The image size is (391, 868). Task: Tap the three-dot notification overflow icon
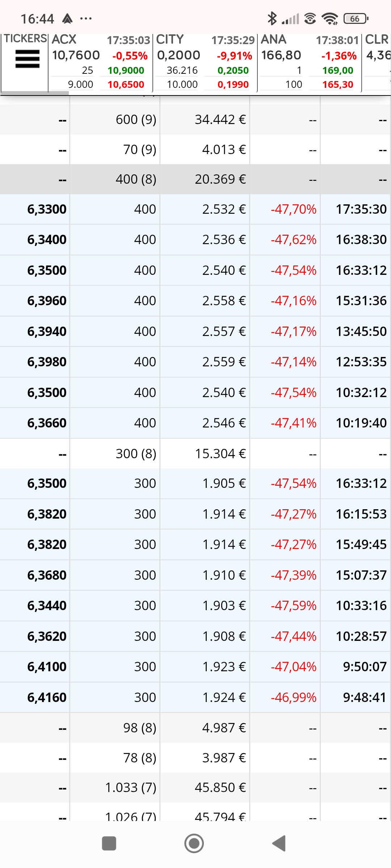86,18
